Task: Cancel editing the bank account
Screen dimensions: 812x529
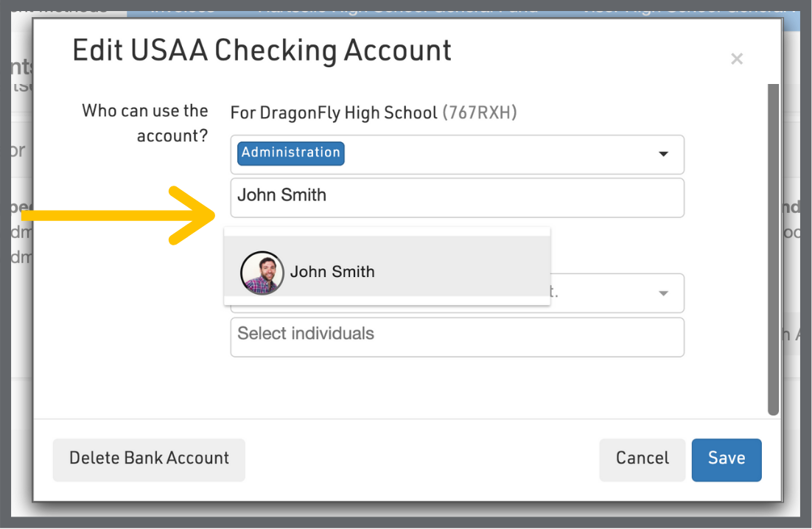Action: pyautogui.click(x=642, y=460)
